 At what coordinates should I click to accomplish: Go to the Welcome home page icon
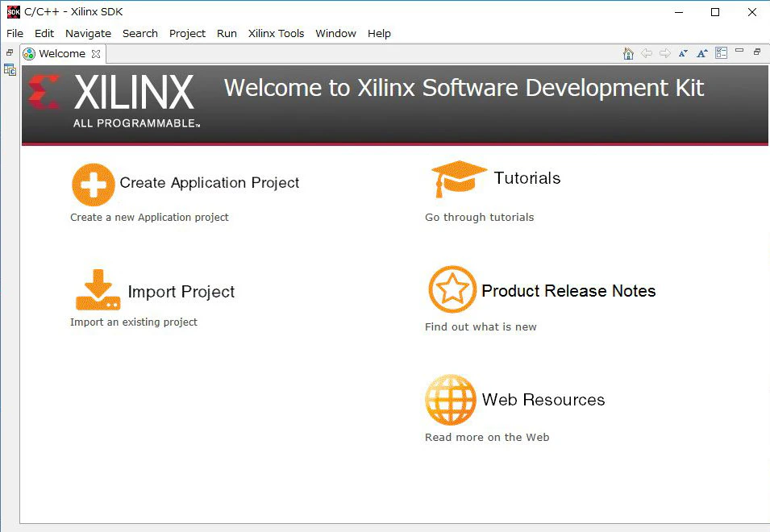pos(628,53)
